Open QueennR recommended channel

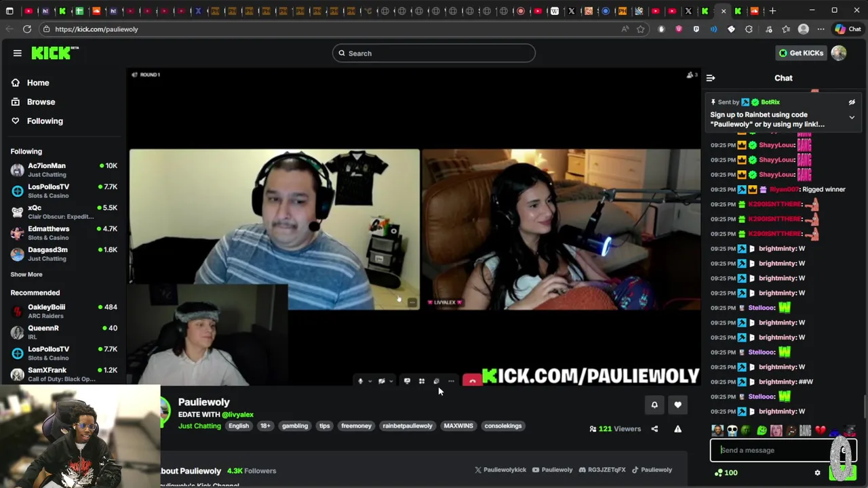64,332
